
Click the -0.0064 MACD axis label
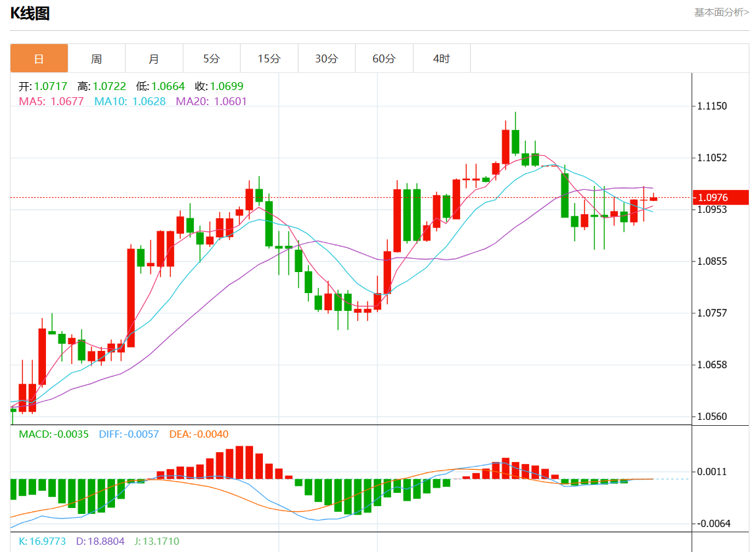coord(714,524)
